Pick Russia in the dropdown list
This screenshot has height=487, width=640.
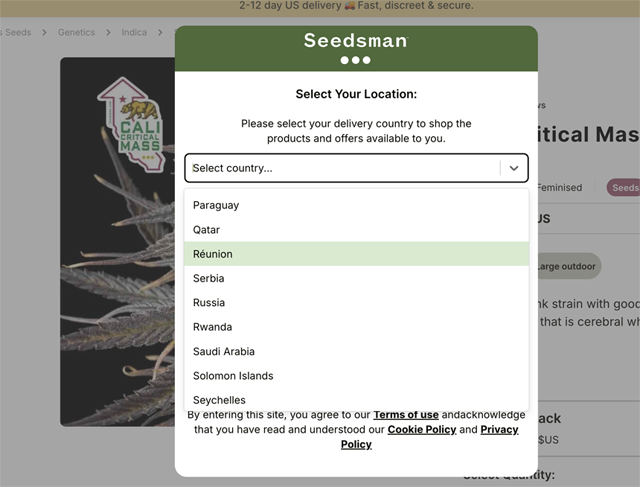tap(356, 302)
